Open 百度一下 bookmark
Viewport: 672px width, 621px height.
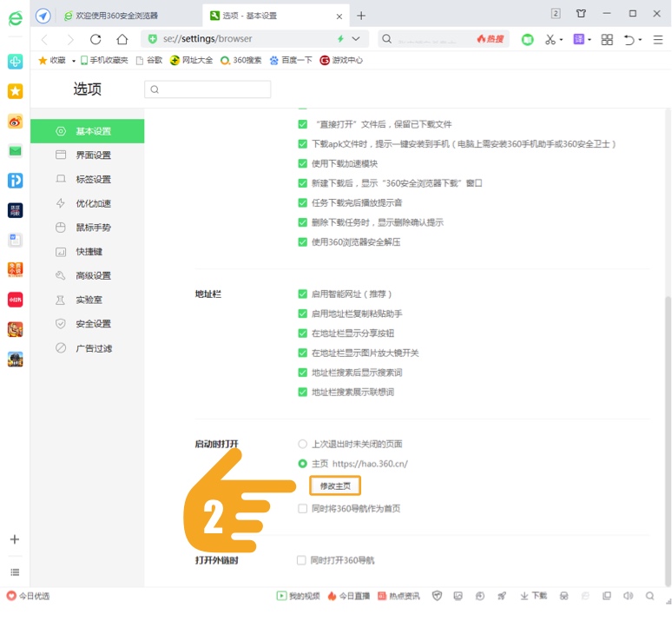click(291, 60)
